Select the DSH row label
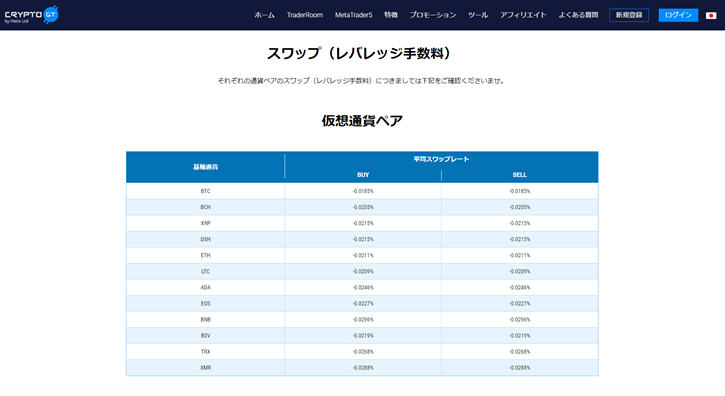Viewport: 725px width, 396px height. (205, 239)
